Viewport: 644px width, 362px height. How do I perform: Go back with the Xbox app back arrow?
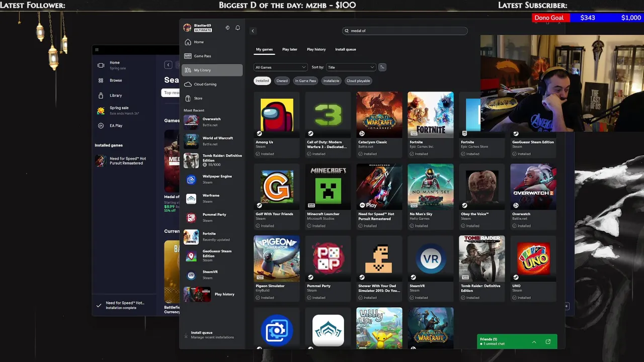pos(253,31)
